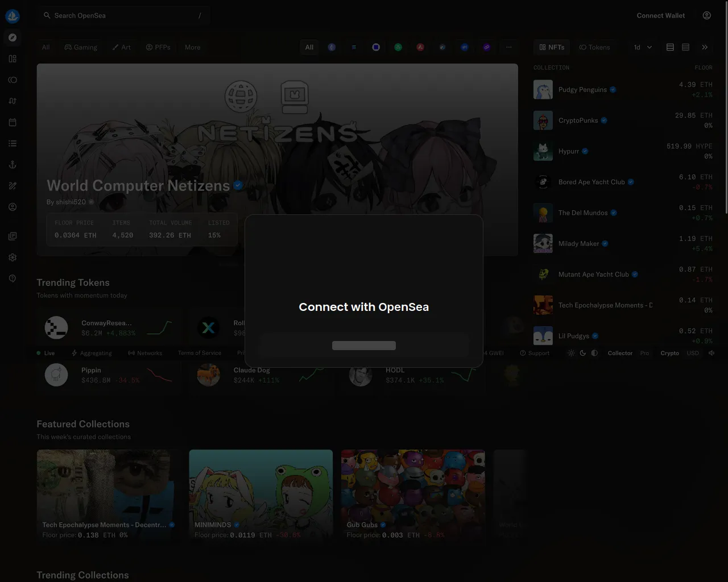Switch to the dense table view icon
The width and height of the screenshot is (728, 582).
[686, 47]
